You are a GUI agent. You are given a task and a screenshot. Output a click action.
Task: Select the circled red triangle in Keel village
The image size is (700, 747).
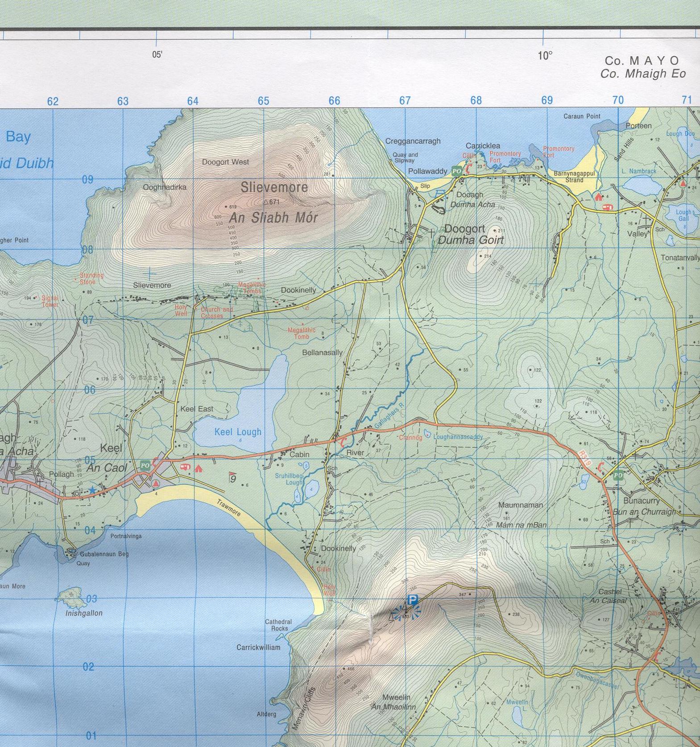(x=155, y=483)
